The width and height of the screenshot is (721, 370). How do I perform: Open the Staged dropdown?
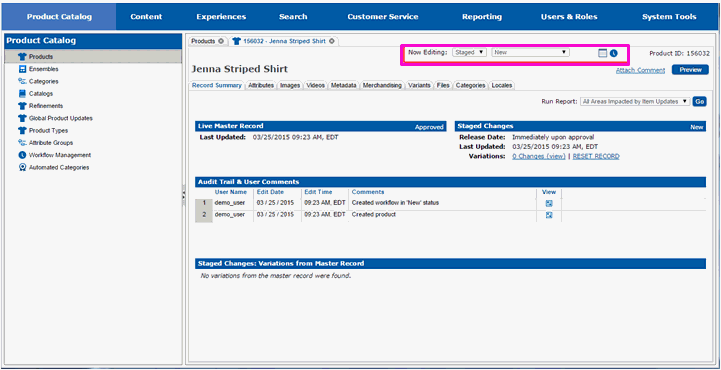coord(469,52)
